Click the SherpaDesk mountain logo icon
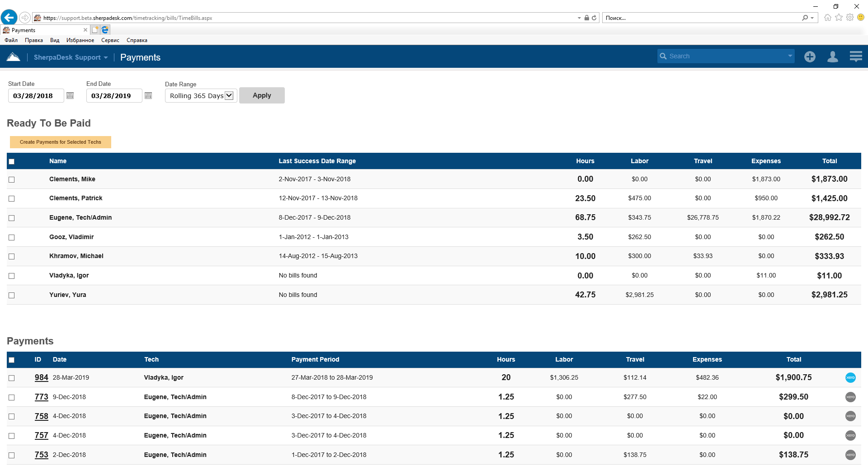The width and height of the screenshot is (868, 466). pyautogui.click(x=14, y=57)
